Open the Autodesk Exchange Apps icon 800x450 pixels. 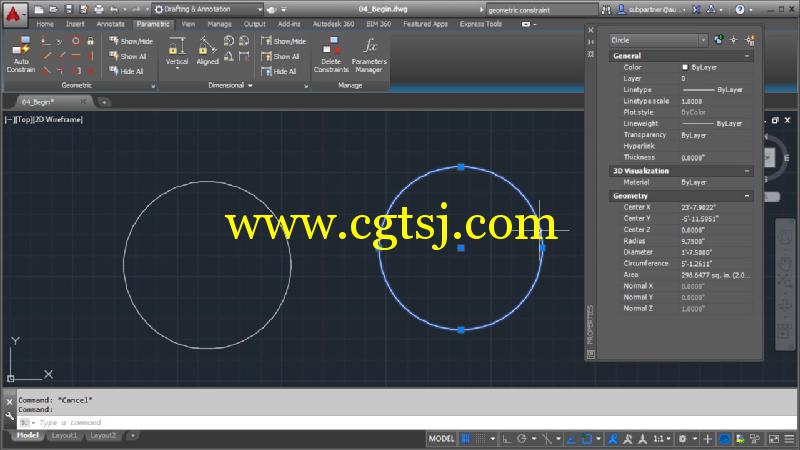pos(697,9)
